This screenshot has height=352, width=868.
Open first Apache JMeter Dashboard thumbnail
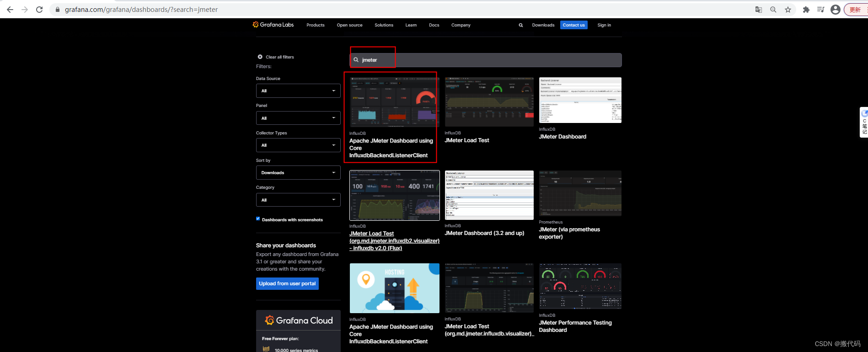tap(394, 102)
